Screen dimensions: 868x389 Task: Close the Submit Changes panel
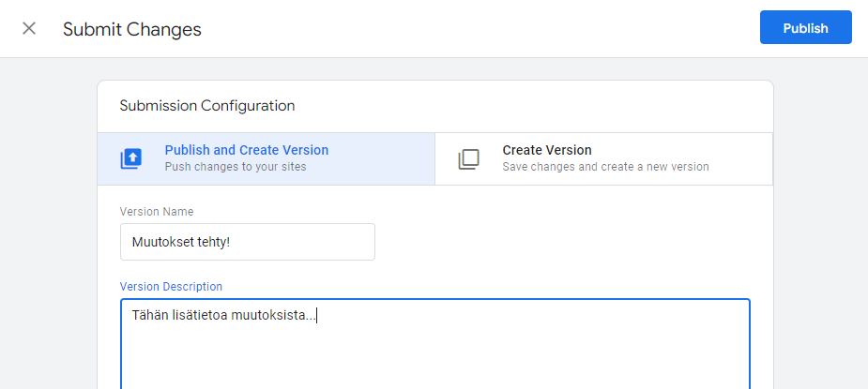(x=29, y=29)
